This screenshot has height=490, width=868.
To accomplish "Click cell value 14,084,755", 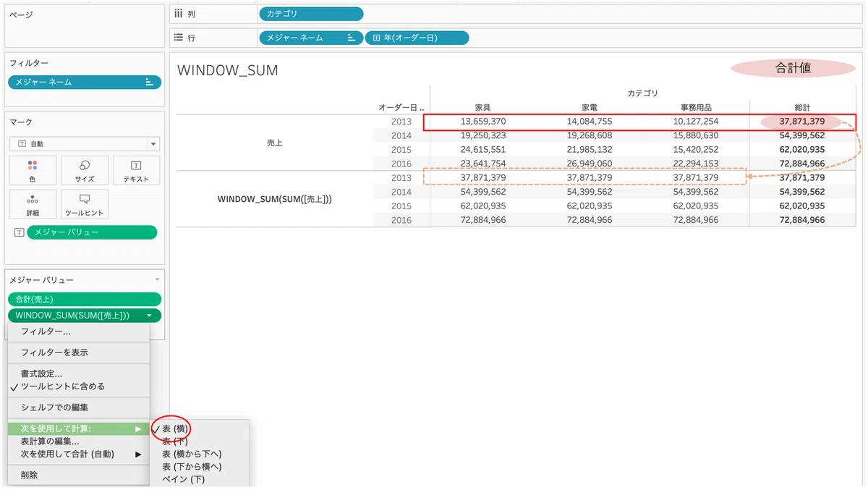I will click(x=590, y=122).
